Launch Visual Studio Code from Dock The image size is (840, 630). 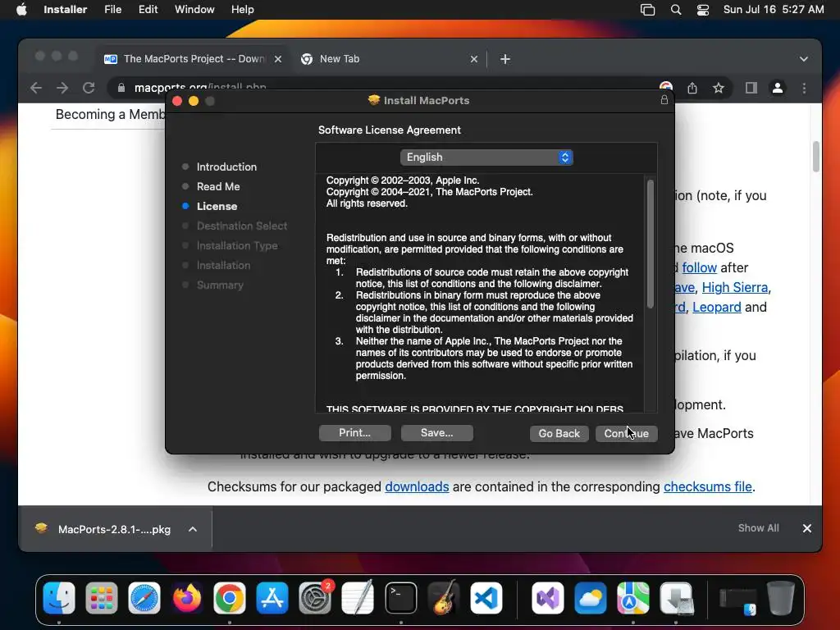[x=486, y=598]
